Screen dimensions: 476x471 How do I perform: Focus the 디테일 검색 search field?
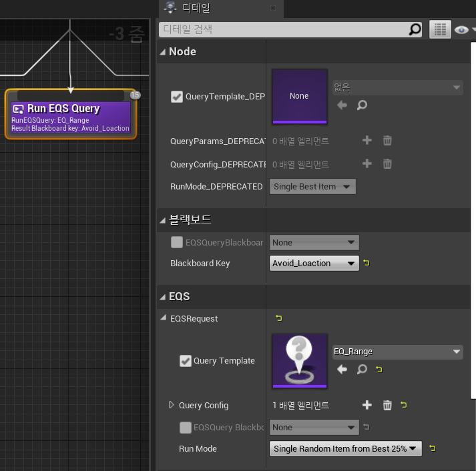point(284,29)
